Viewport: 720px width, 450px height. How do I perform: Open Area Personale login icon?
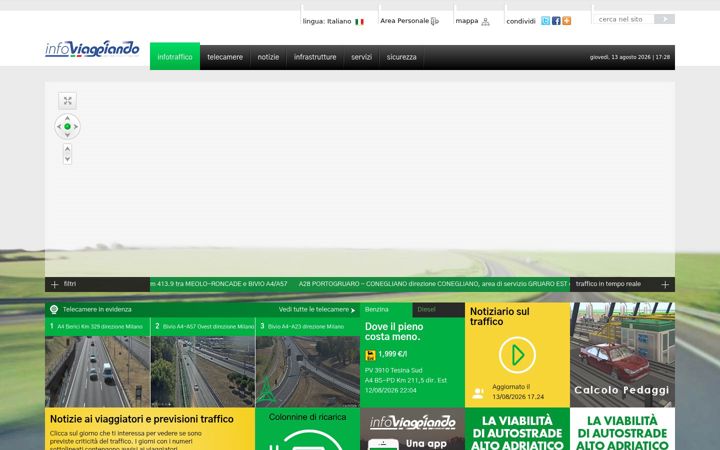click(x=434, y=21)
